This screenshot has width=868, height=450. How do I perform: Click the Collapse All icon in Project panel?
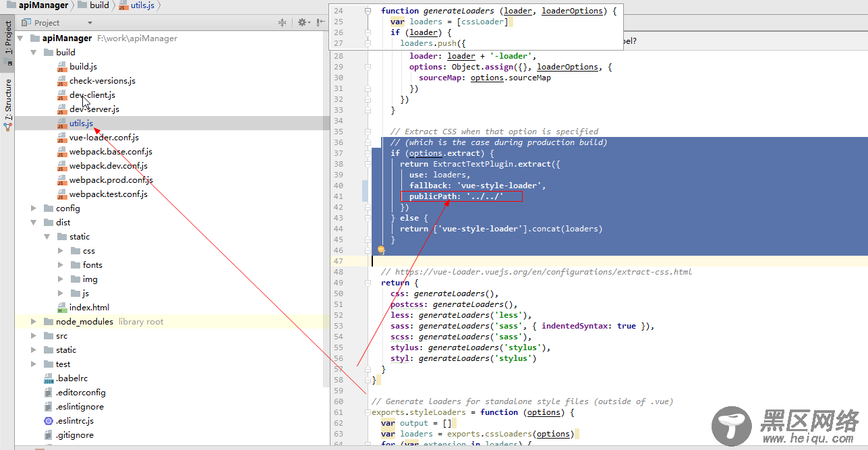282,22
